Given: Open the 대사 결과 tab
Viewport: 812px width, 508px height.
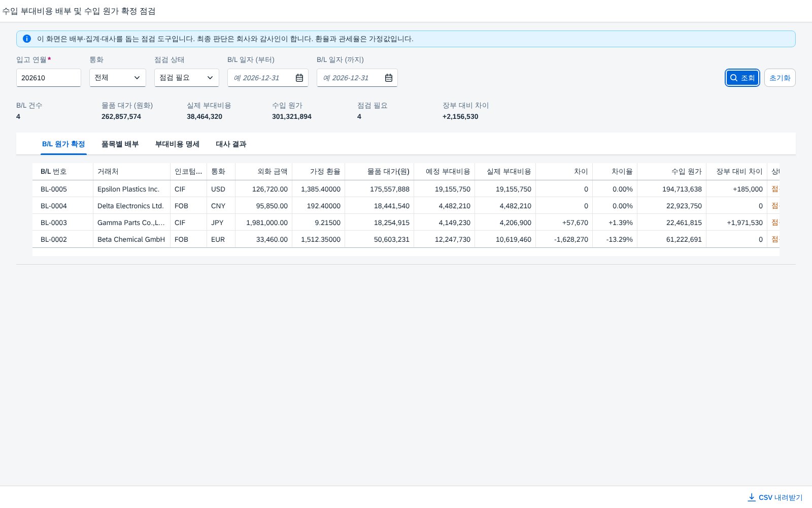Looking at the screenshot, I should 231,144.
